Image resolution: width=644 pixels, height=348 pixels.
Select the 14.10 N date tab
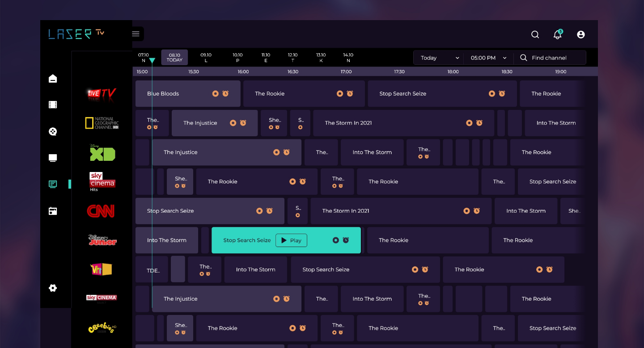(348, 58)
